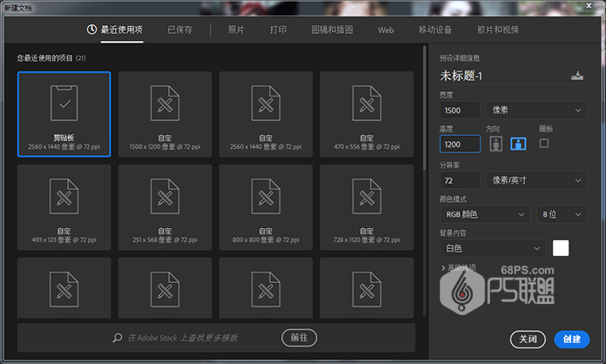Choose the custom 2560 x 1440 preset
The image size is (606, 364).
tap(266, 114)
